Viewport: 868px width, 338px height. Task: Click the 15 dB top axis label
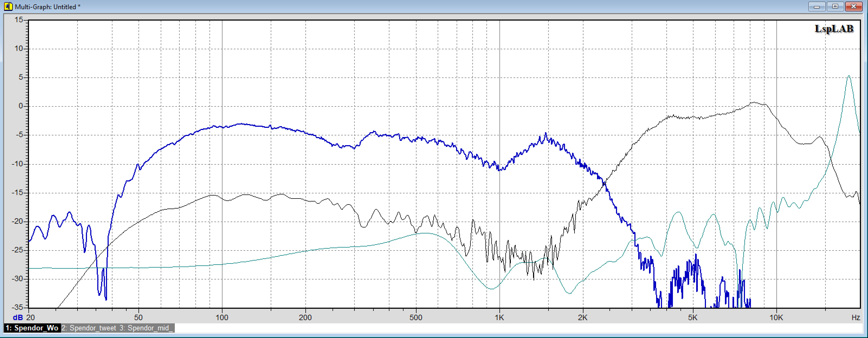click(19, 20)
